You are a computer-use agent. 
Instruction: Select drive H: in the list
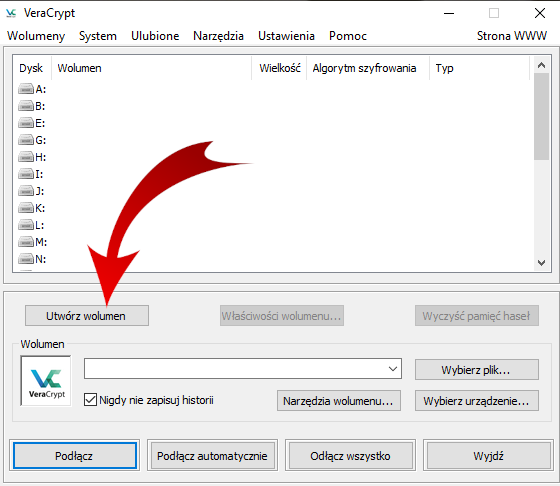coord(32,157)
